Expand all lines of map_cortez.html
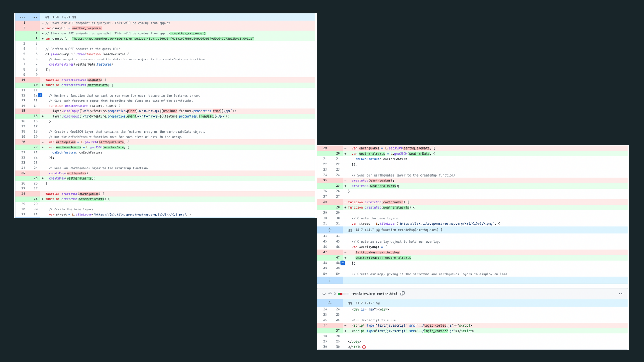The image size is (644, 362). click(330, 294)
